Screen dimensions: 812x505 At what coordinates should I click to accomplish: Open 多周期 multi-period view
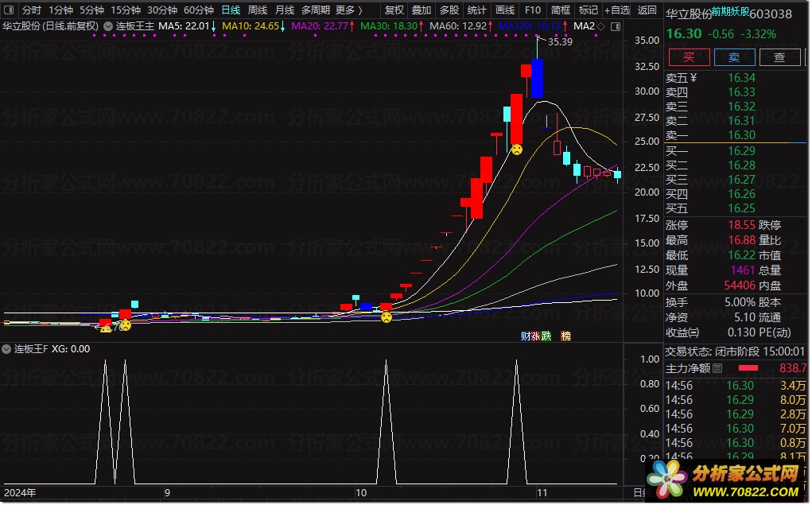316,10
